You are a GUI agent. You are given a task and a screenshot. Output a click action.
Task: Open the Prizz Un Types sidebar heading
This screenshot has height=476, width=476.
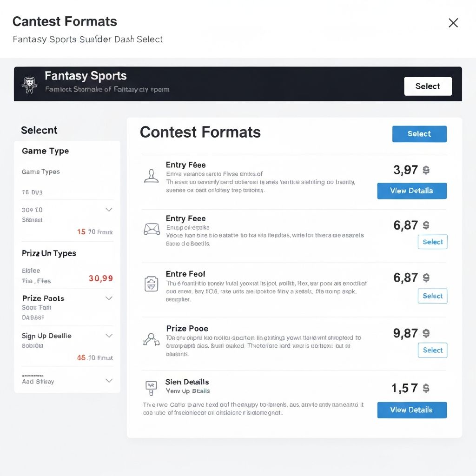pyautogui.click(x=49, y=253)
